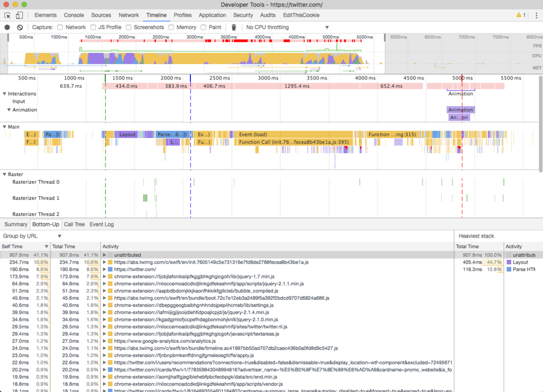
Task: Select the vendor.js extension row
Action: pyautogui.click(x=227, y=384)
